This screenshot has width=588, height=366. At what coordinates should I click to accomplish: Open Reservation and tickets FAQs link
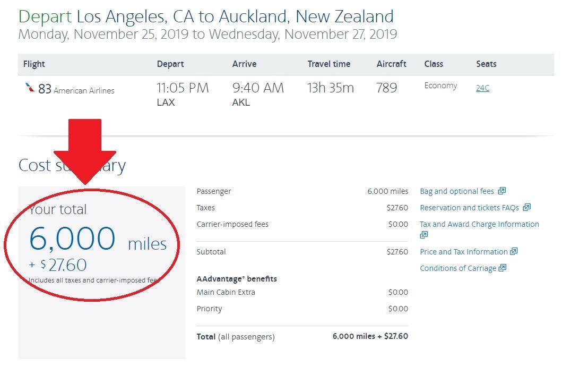pos(470,208)
